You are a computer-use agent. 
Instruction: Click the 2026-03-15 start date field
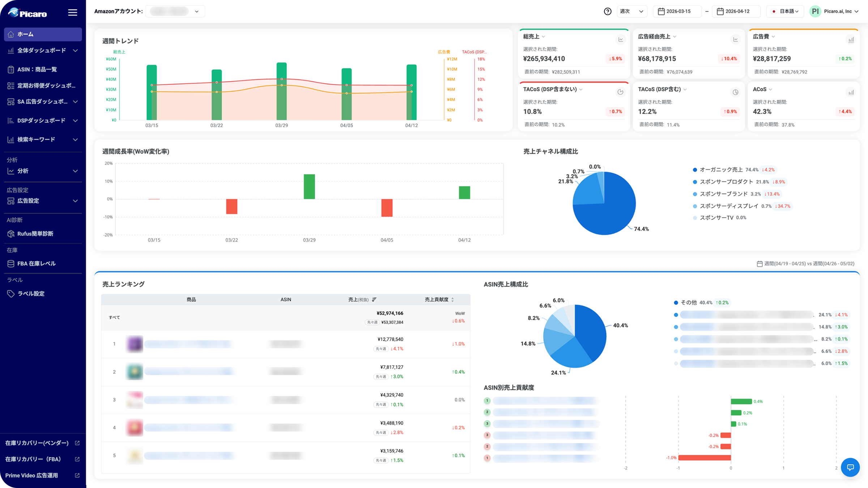click(x=677, y=11)
